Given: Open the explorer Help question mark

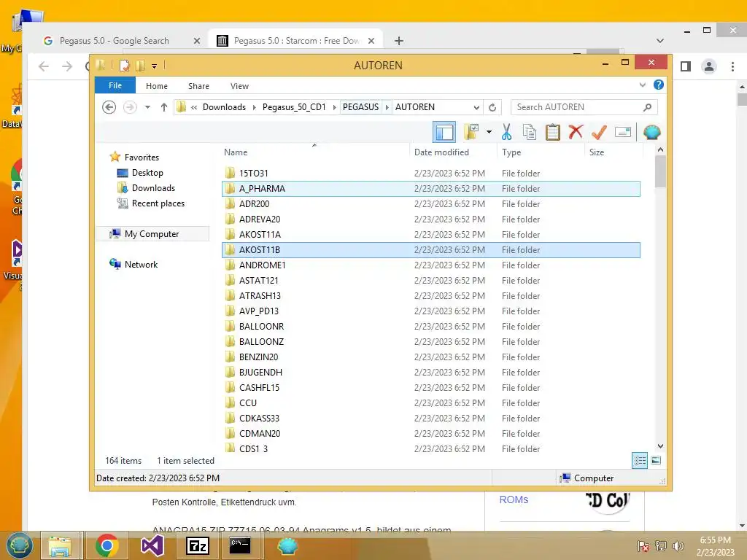Looking at the screenshot, I should click(659, 85).
